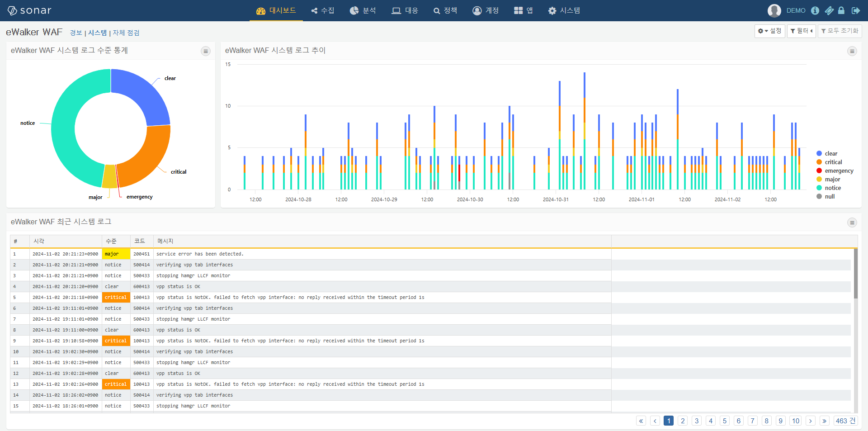Go to page 2 of logs
Image resolution: width=868 pixels, height=431 pixels.
pos(683,421)
